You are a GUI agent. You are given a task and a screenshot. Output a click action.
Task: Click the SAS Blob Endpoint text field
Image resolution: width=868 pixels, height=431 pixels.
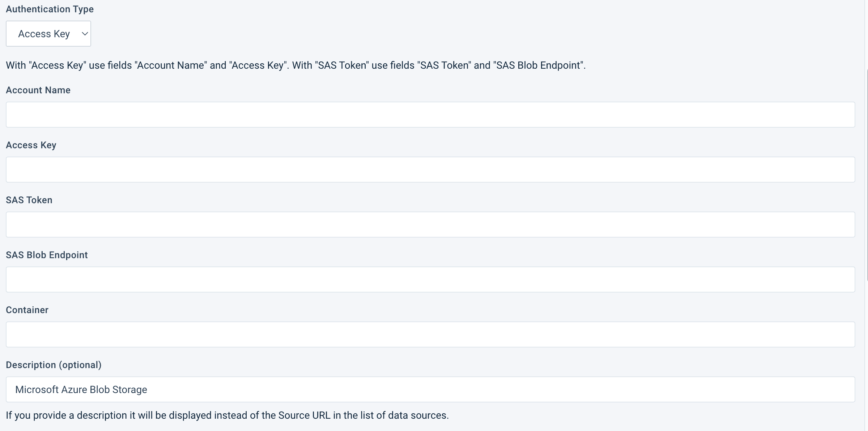[430, 279]
